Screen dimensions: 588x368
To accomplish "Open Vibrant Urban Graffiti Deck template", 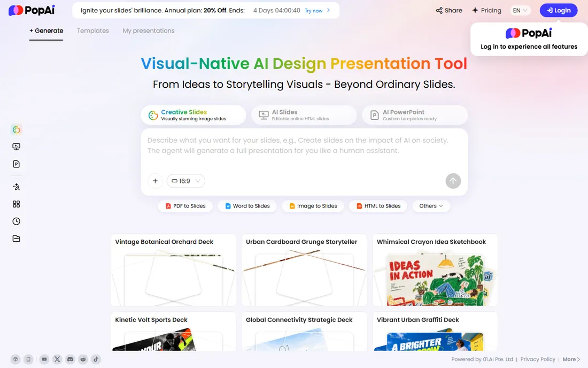I will (435, 332).
